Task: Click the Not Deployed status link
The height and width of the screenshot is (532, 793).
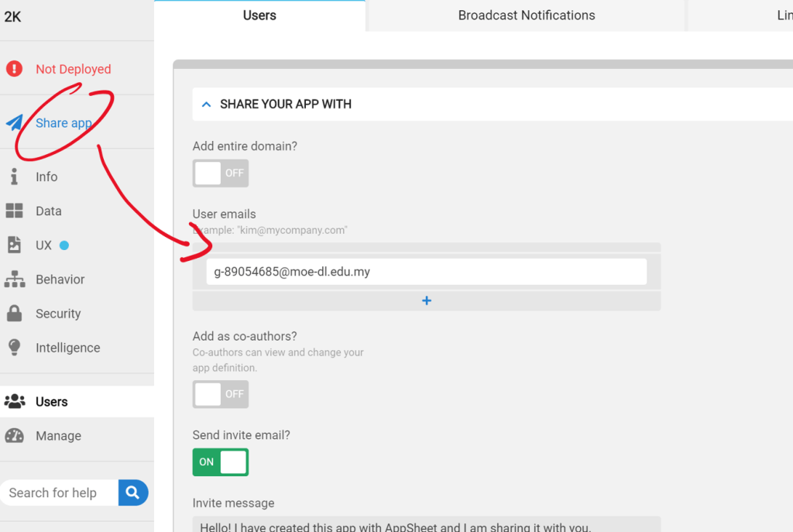Action: pyautogui.click(x=74, y=69)
